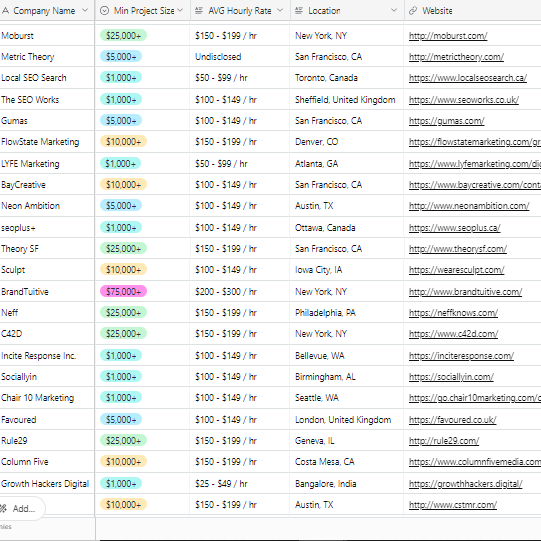541x541 pixels.
Task: Click the Min Project Size select icon
Action: (104, 11)
